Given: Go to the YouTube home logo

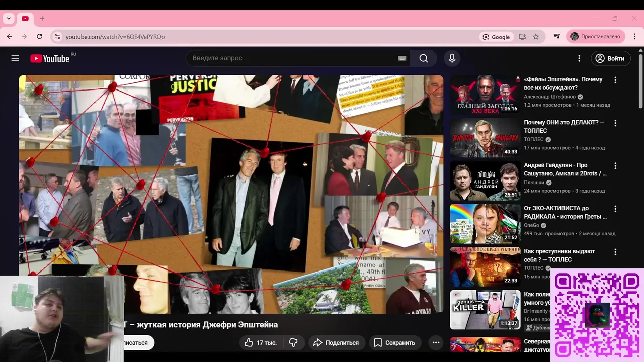Looking at the screenshot, I should click(50, 58).
